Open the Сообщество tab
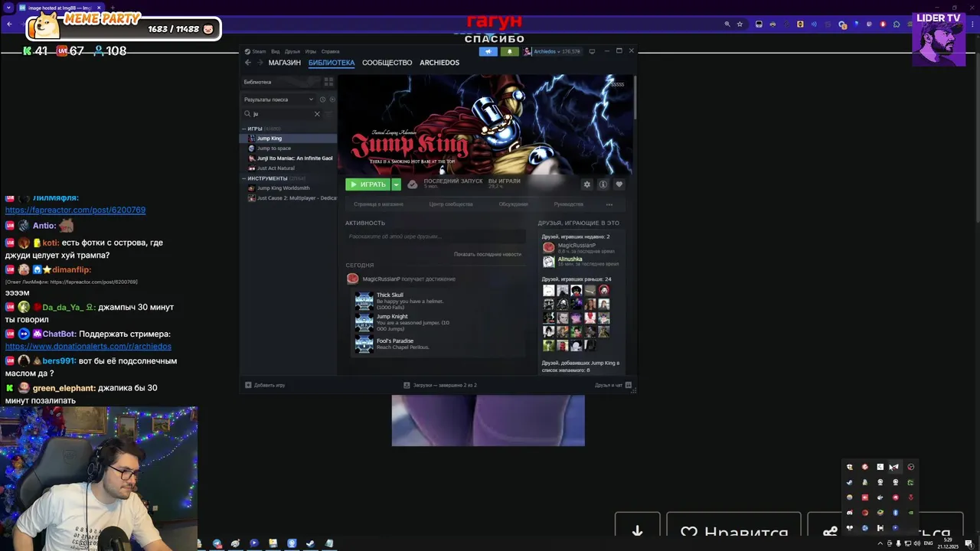 (387, 63)
